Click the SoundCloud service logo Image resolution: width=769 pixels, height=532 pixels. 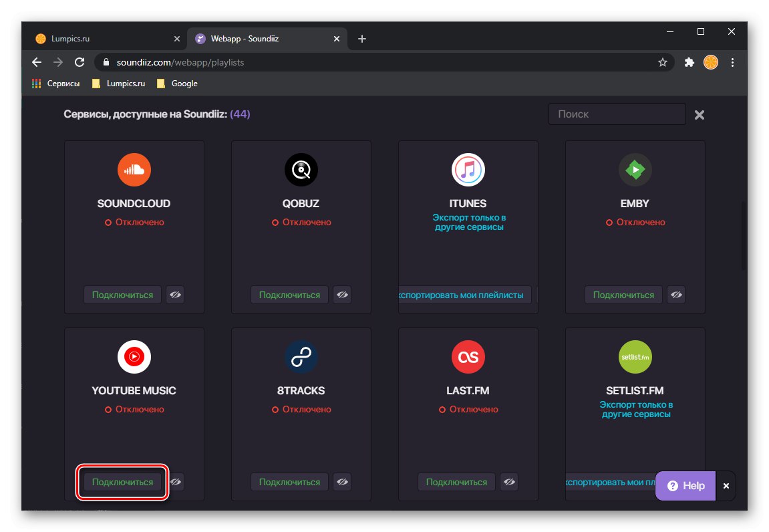(134, 170)
